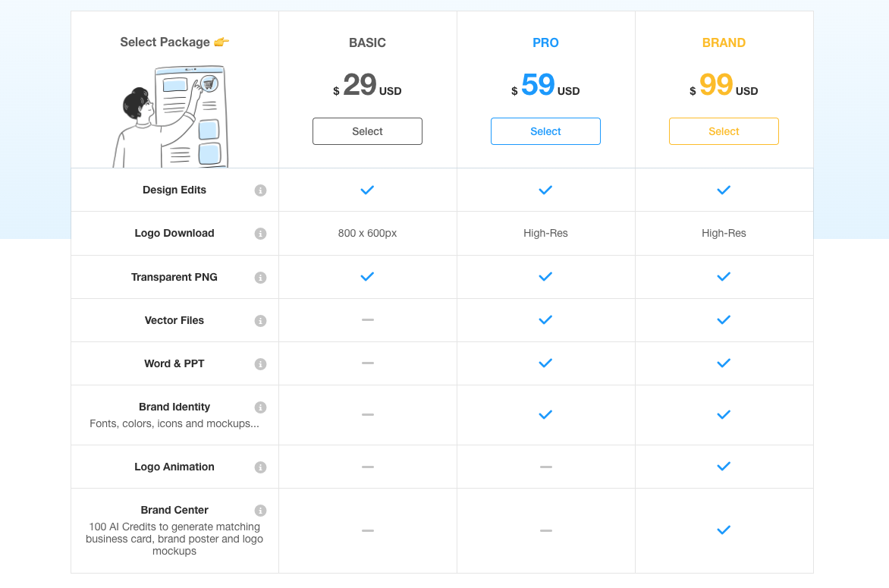Pick the BRAND package Select button

pos(724,131)
